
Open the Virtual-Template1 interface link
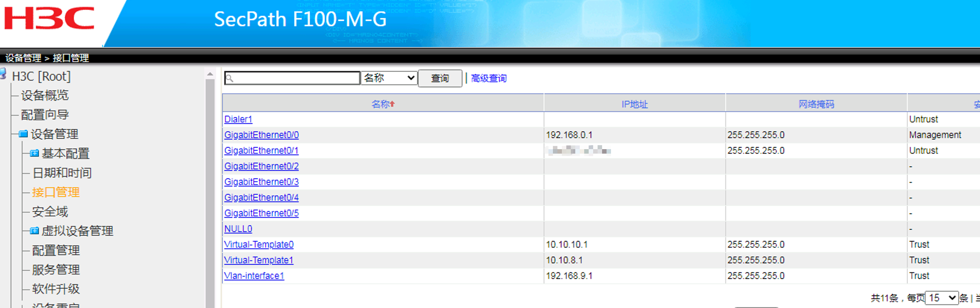click(x=259, y=260)
